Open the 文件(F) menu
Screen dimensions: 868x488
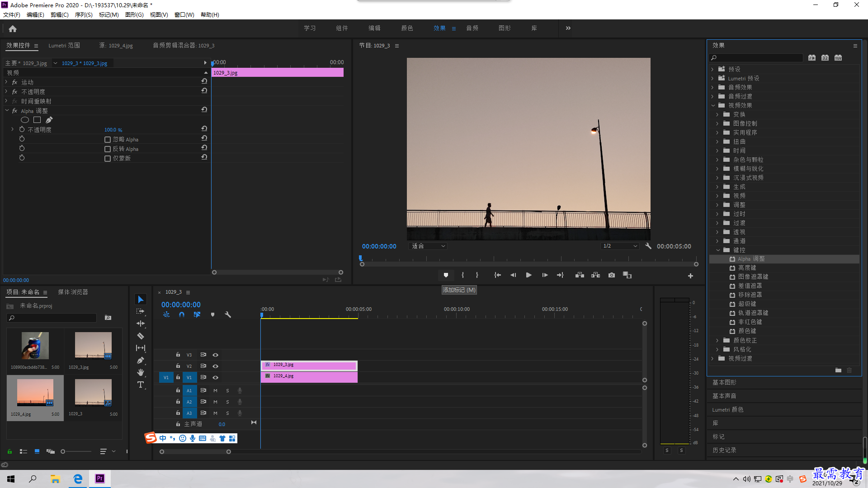(12, 15)
